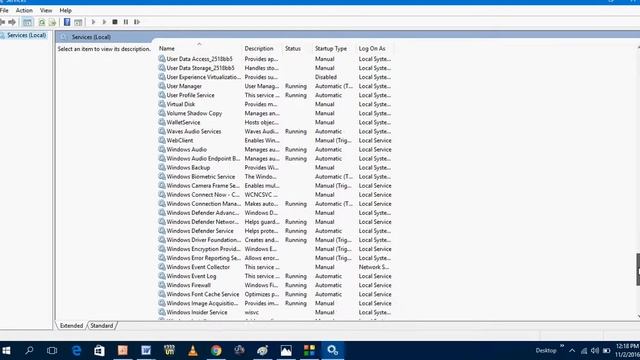The width and height of the screenshot is (640, 360).
Task: Select Windows Font Cache Service row
Action: pyautogui.click(x=274, y=294)
